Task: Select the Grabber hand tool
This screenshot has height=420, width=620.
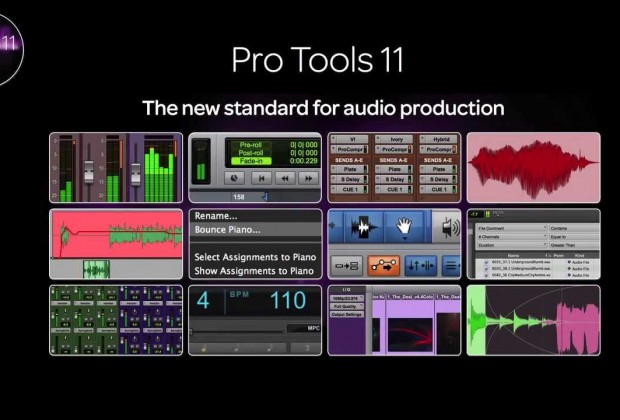Action: tap(404, 225)
